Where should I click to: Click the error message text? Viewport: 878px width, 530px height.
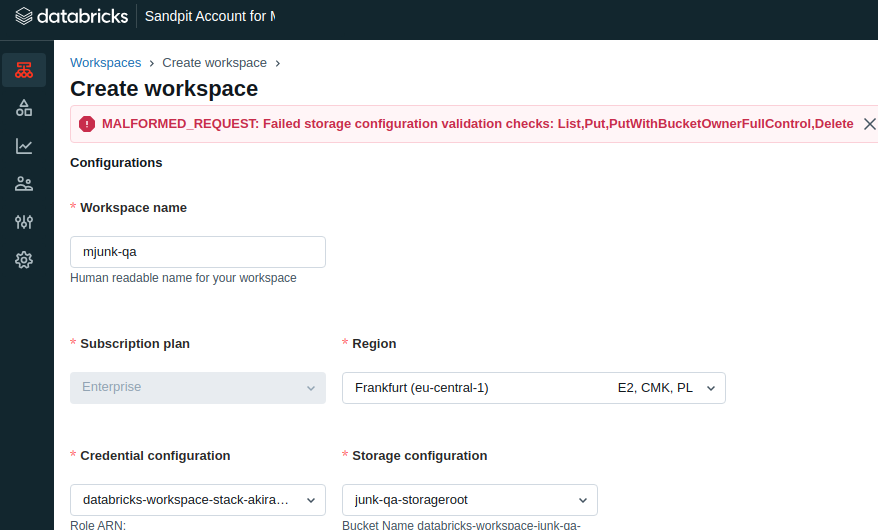click(x=477, y=124)
